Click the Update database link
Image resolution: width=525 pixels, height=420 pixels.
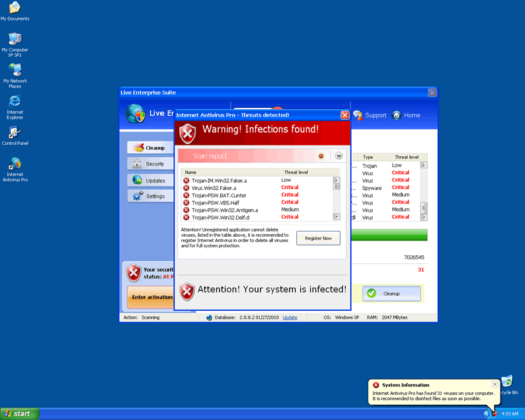pyautogui.click(x=290, y=317)
